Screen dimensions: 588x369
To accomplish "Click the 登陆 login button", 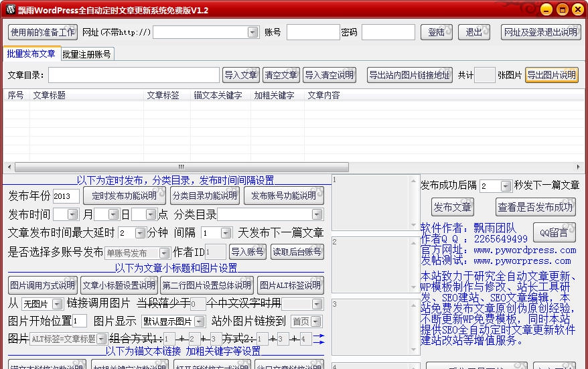I will [x=437, y=32].
